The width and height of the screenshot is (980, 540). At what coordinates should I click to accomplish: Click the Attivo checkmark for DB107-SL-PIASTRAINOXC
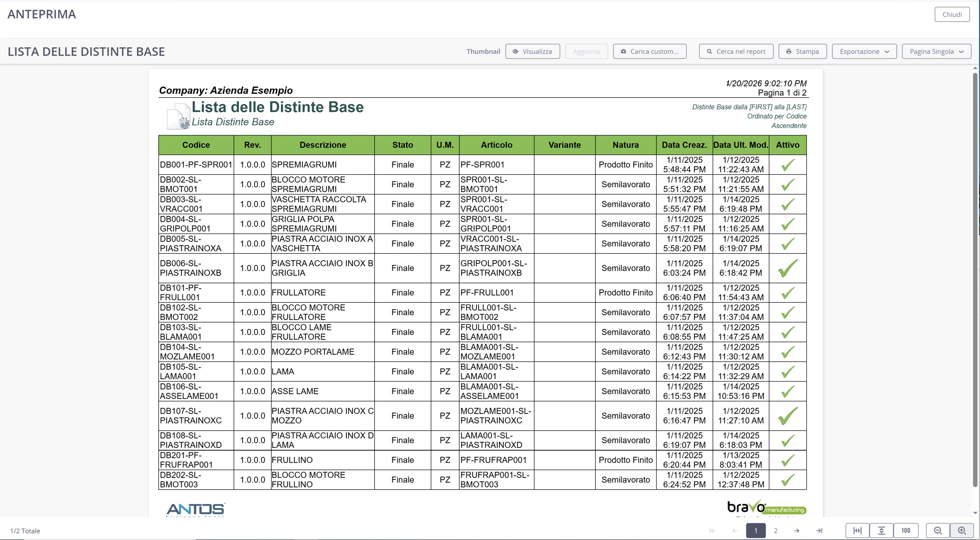[x=787, y=416]
